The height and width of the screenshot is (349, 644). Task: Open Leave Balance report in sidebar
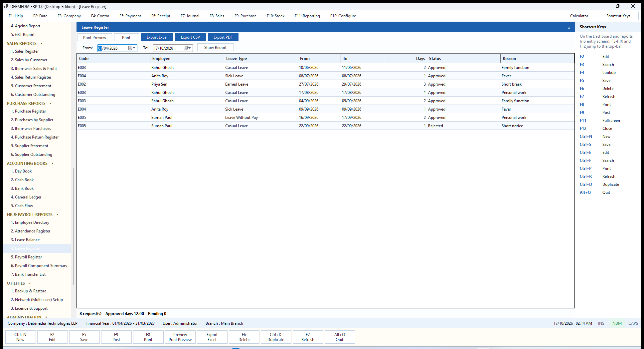(x=27, y=240)
